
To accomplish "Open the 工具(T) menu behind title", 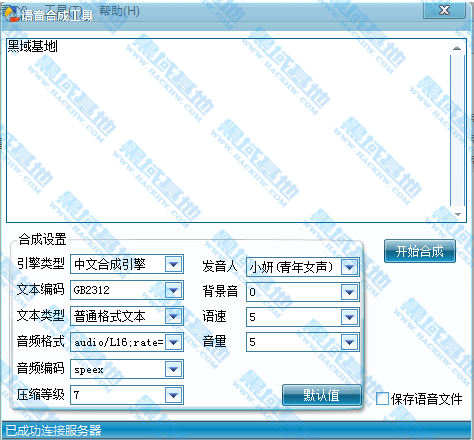I will pyautogui.click(x=63, y=10).
